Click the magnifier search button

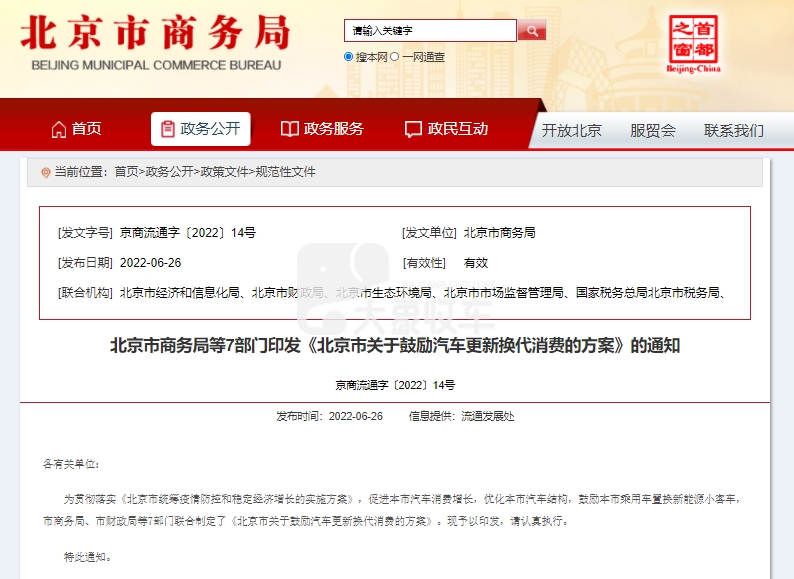(532, 31)
